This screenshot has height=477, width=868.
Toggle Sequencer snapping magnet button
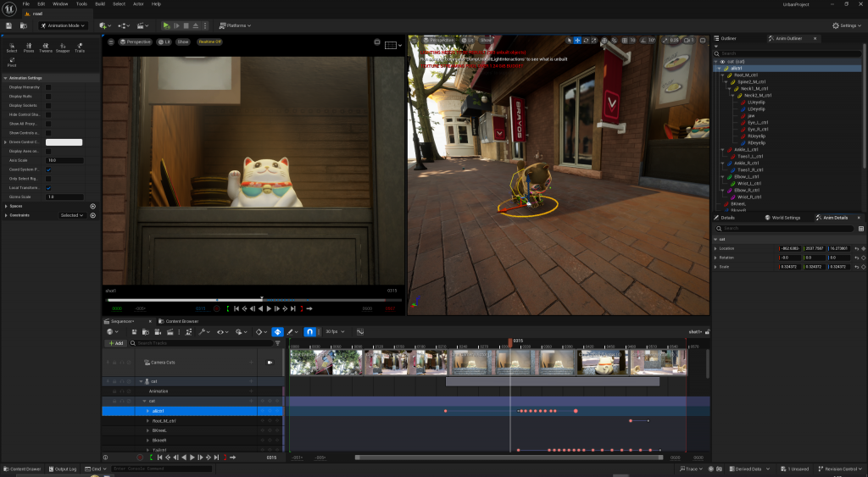(310, 332)
